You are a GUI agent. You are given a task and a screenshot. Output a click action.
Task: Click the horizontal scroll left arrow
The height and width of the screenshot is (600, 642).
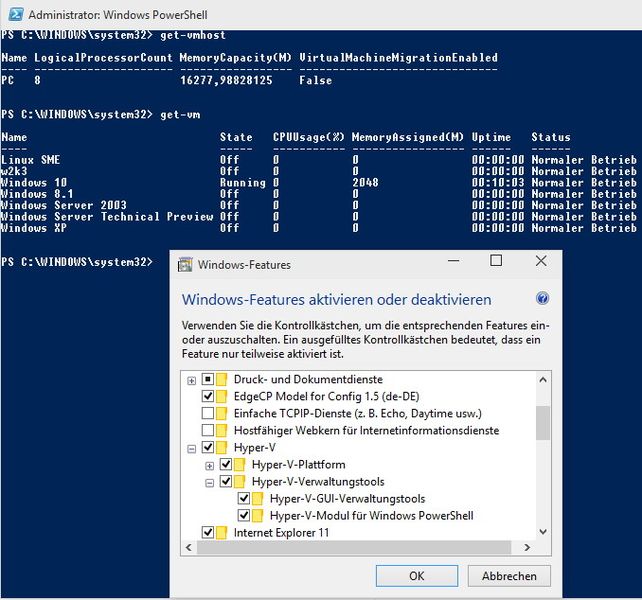188,548
